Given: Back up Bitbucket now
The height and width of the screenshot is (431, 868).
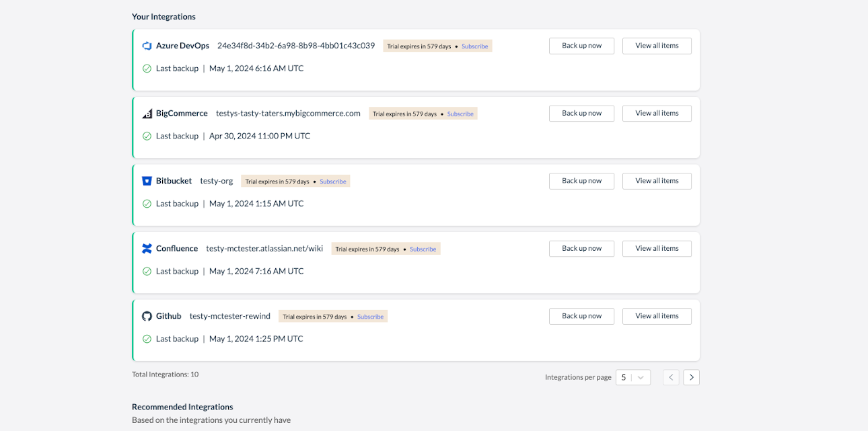Looking at the screenshot, I should 581,181.
